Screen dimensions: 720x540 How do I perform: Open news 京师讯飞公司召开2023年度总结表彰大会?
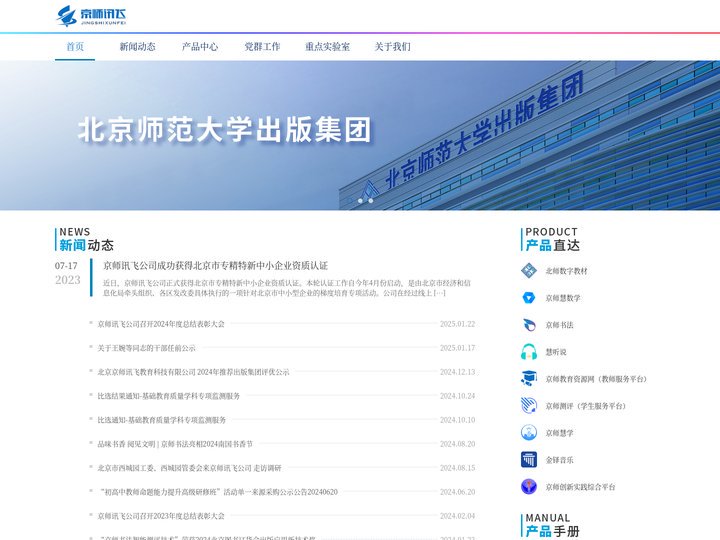(x=161, y=516)
